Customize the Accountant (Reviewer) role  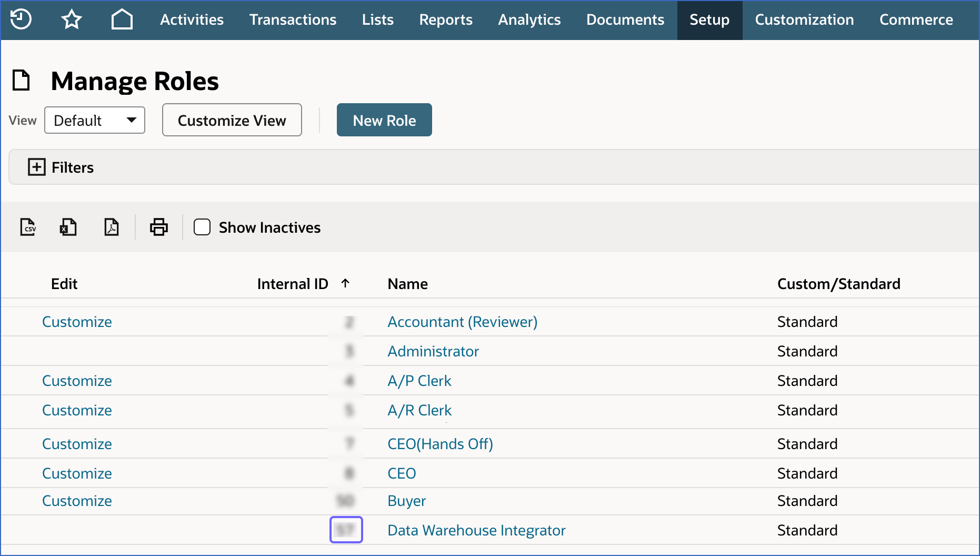click(77, 322)
